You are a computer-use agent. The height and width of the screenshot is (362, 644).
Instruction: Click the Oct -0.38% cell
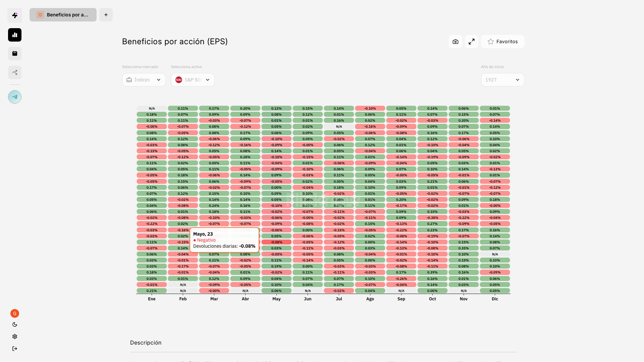pos(432,218)
